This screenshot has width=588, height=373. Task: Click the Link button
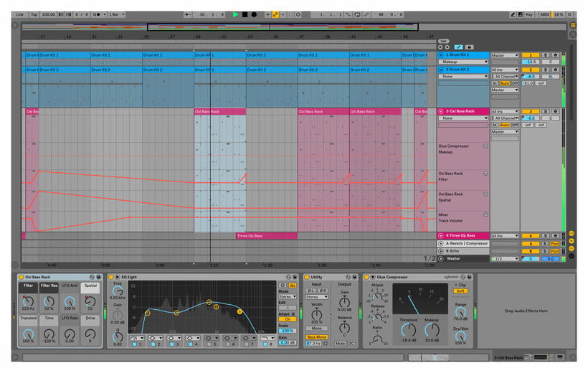20,14
